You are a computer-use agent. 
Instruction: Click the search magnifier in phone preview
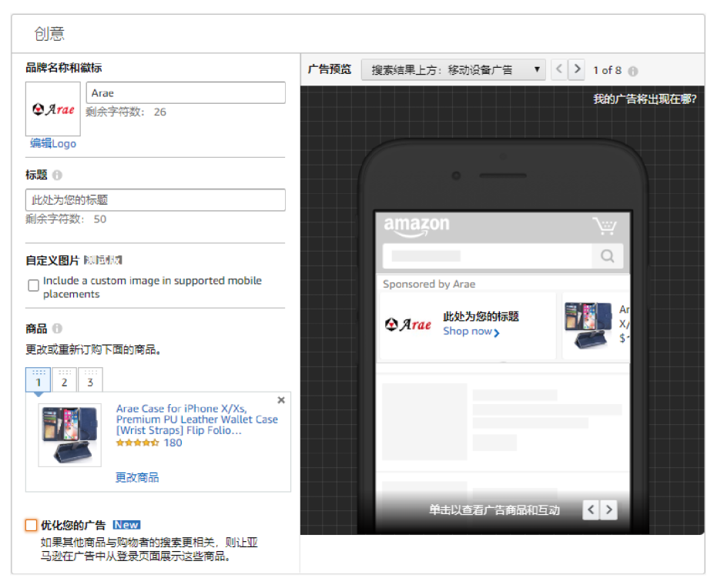[608, 256]
